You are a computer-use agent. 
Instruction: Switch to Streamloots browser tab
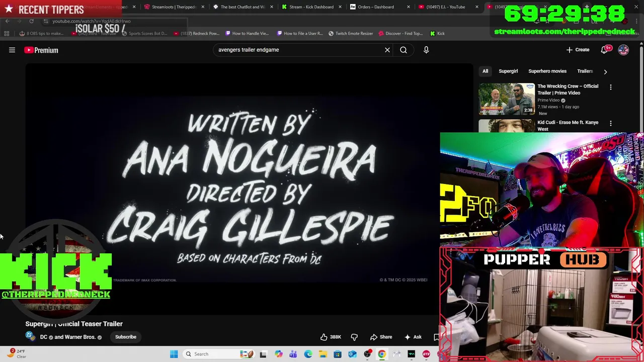click(175, 7)
